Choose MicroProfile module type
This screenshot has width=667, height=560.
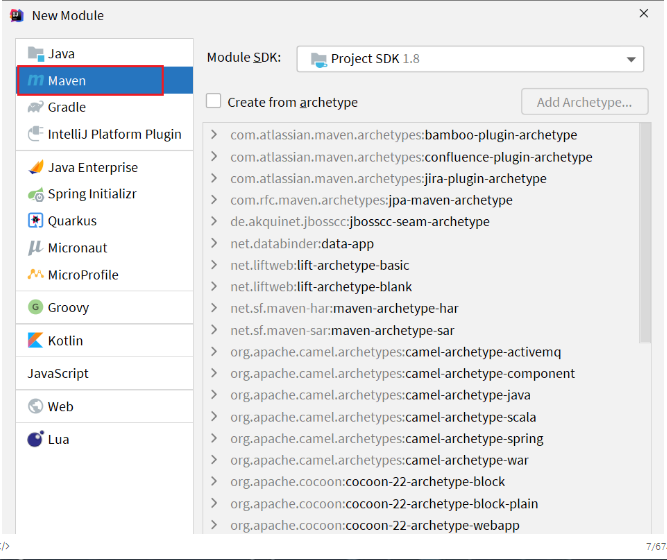click(105, 274)
